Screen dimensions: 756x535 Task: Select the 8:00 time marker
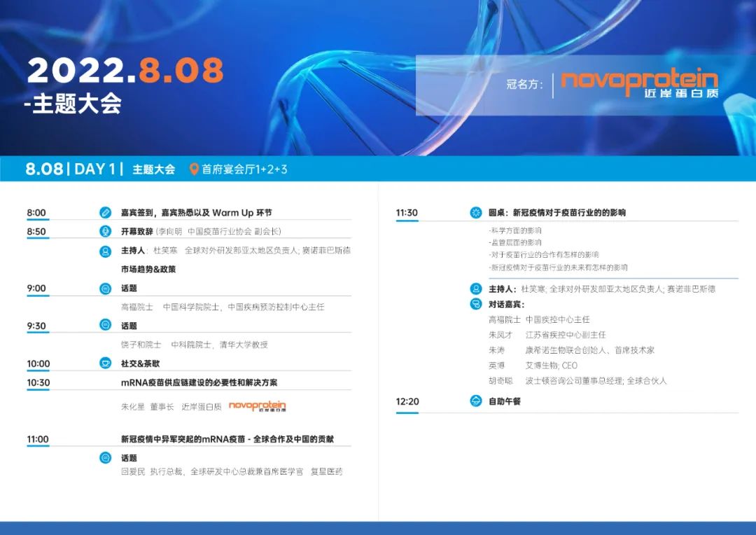coord(37,212)
